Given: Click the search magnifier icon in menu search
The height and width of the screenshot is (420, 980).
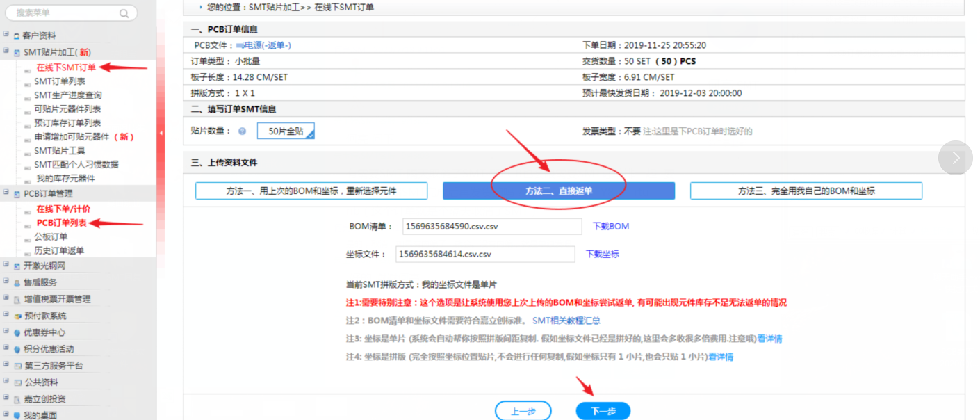Looking at the screenshot, I should click(x=124, y=13).
